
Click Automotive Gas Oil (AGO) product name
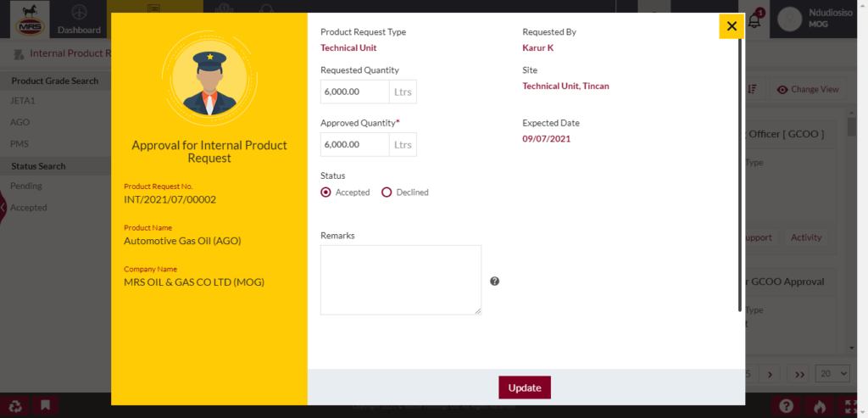click(x=183, y=241)
